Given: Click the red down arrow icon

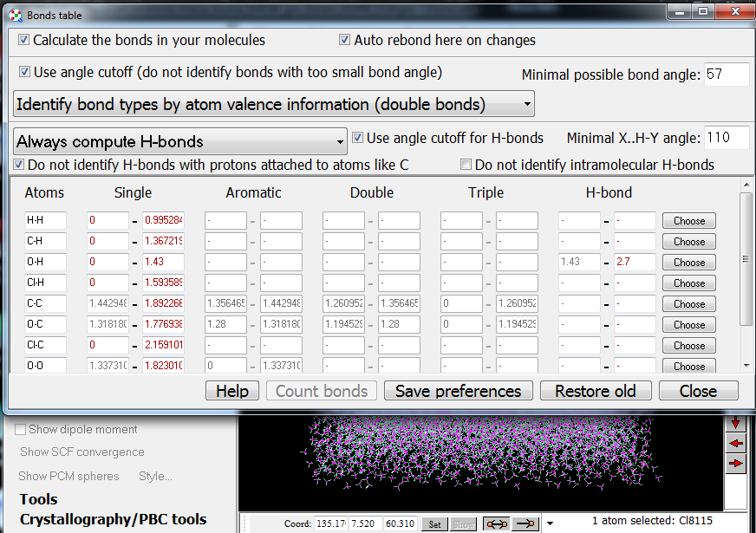Looking at the screenshot, I should 736,423.
